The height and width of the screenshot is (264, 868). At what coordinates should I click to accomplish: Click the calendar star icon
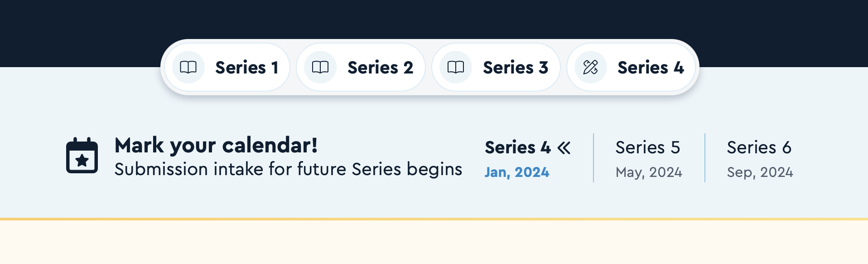tap(82, 156)
